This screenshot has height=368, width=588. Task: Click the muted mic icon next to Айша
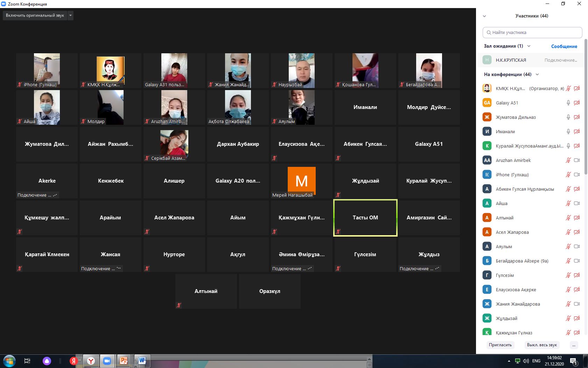pos(568,203)
